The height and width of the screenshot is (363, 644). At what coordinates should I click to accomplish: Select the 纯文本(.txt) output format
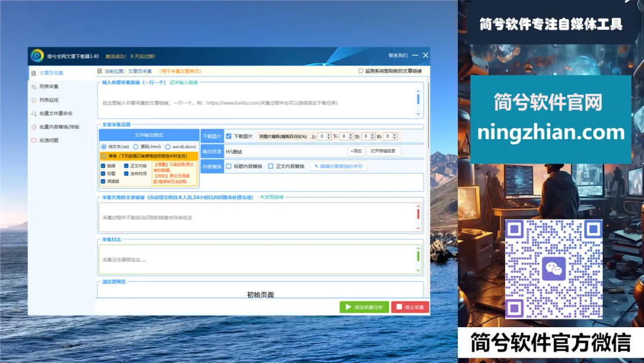(x=104, y=147)
